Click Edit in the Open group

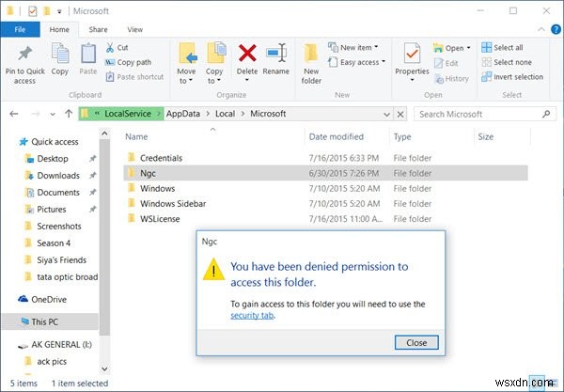pos(446,63)
